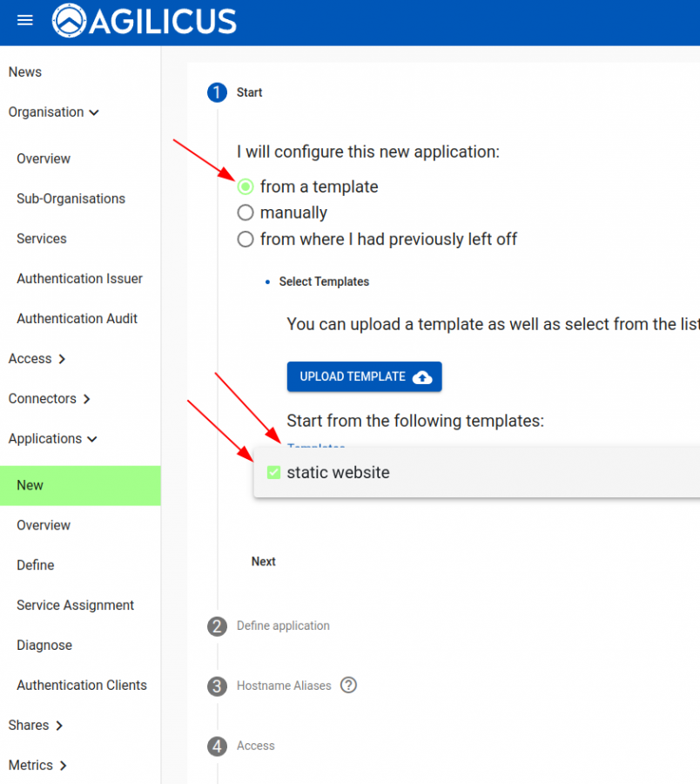Screen dimensions: 700x784
Task: Click the step 3 Hostname Aliases circle
Action: pos(217,686)
